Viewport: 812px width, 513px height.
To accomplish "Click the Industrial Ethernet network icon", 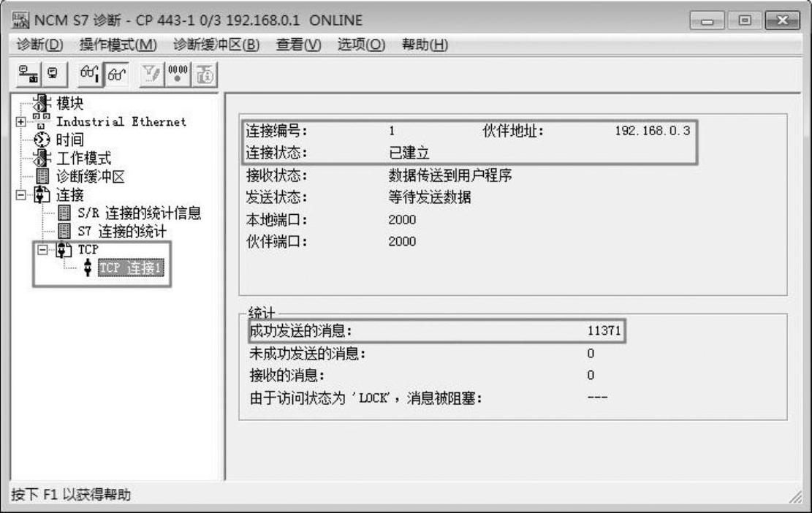I will point(42,121).
